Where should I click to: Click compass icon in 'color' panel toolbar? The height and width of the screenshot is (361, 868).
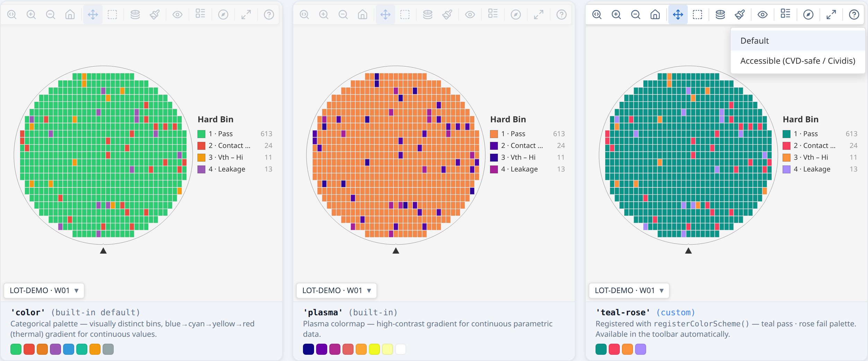coord(223,15)
